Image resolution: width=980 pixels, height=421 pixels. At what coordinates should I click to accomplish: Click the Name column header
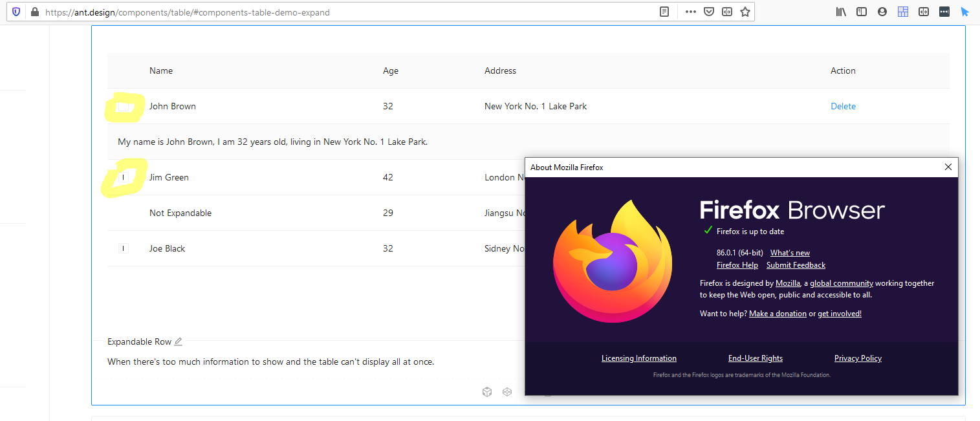[161, 70]
